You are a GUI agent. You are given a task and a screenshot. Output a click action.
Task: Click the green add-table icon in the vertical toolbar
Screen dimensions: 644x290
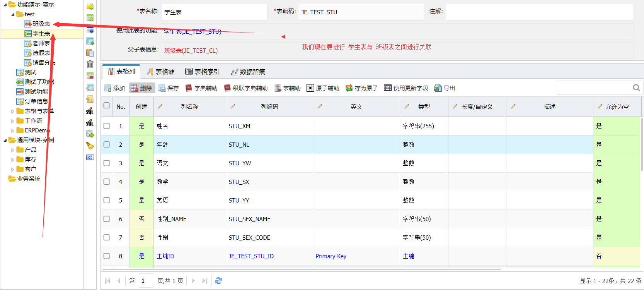tap(90, 18)
